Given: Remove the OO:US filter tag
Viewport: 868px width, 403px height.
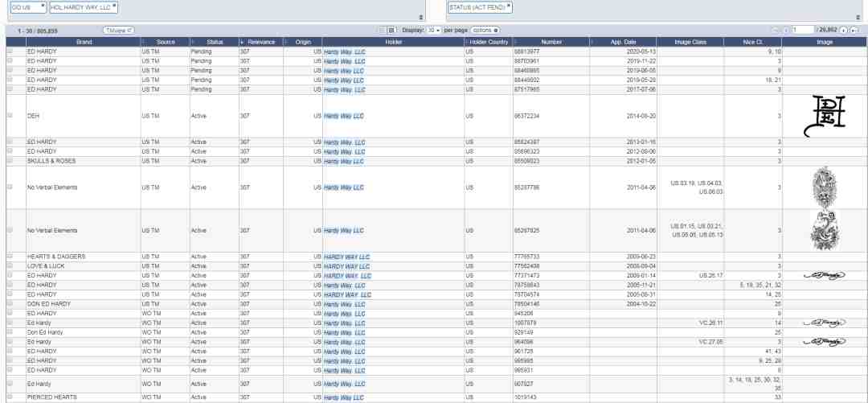Looking at the screenshot, I should tap(43, 5).
